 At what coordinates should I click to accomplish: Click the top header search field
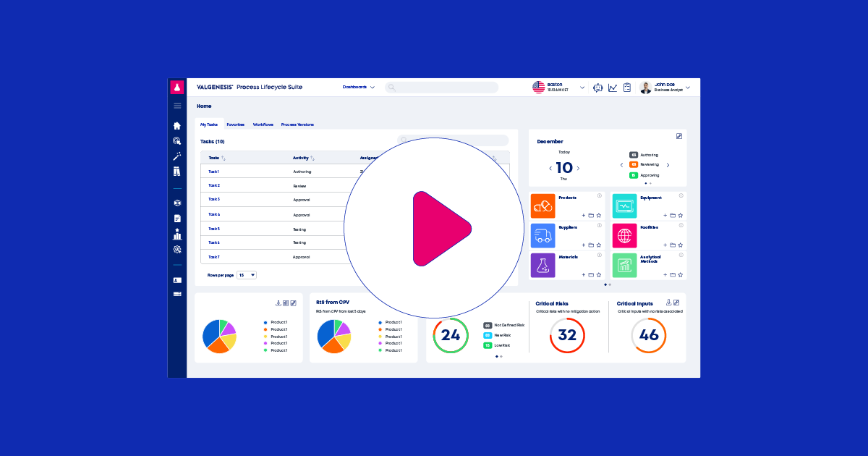point(441,88)
